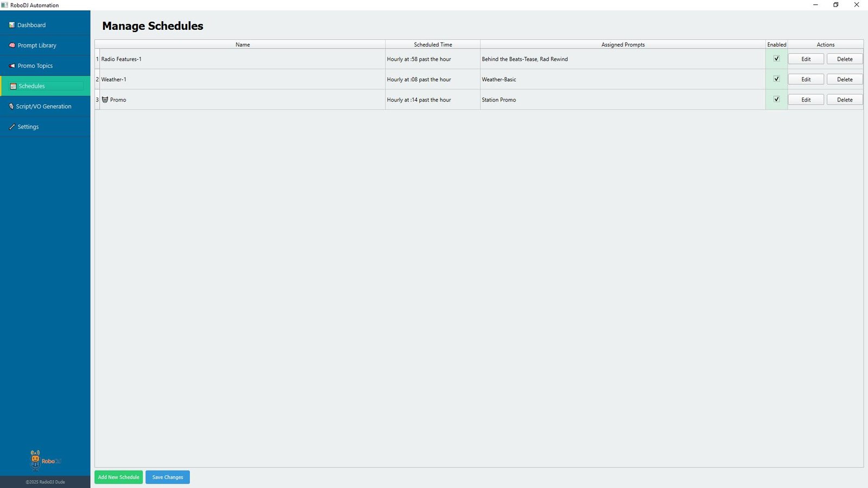Click the Scheduled Time column header
Screen dimensions: 868x488
[x=432, y=44]
